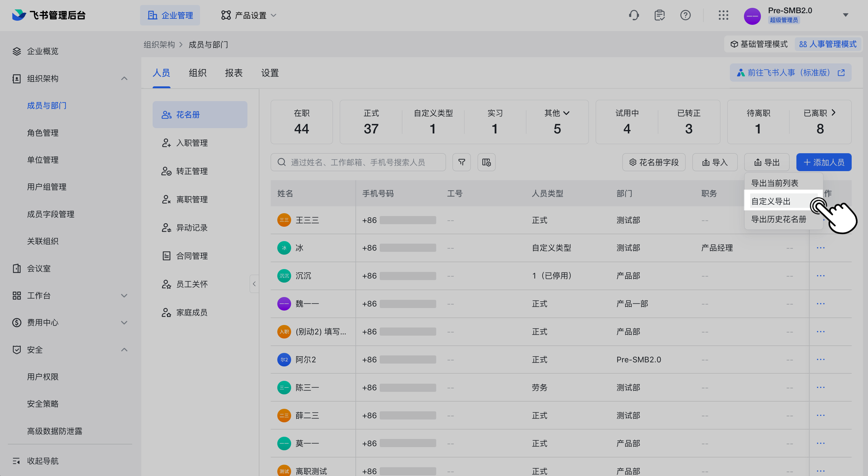Select 花名册 in people menu
Screen dimensions: 868x476
pos(200,115)
